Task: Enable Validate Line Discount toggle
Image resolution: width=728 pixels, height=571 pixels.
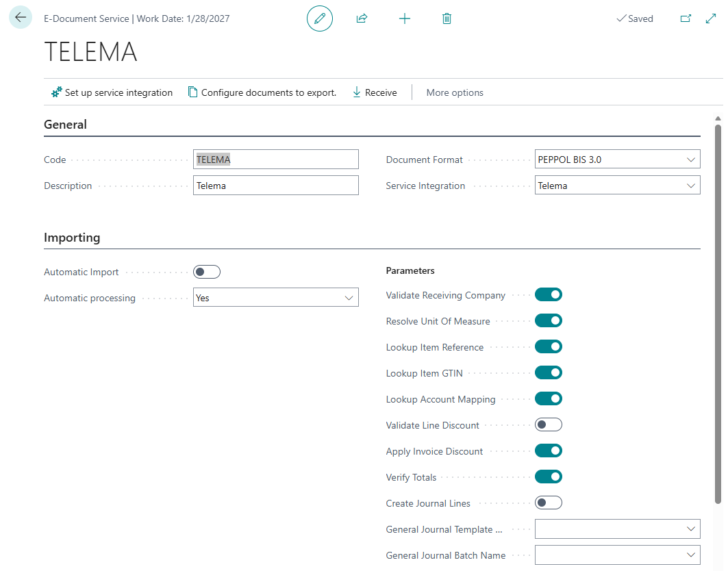Action: [548, 425]
